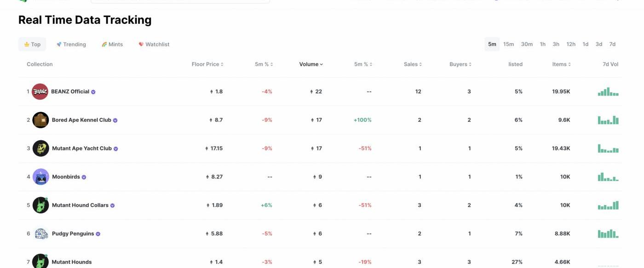Show the Watchlist tab

(x=154, y=45)
